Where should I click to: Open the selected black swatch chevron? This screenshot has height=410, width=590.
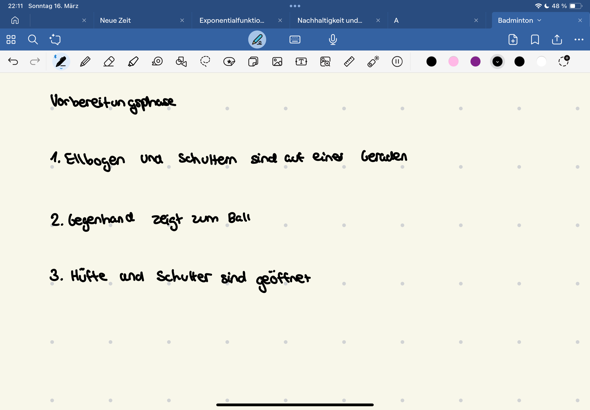[x=497, y=62]
